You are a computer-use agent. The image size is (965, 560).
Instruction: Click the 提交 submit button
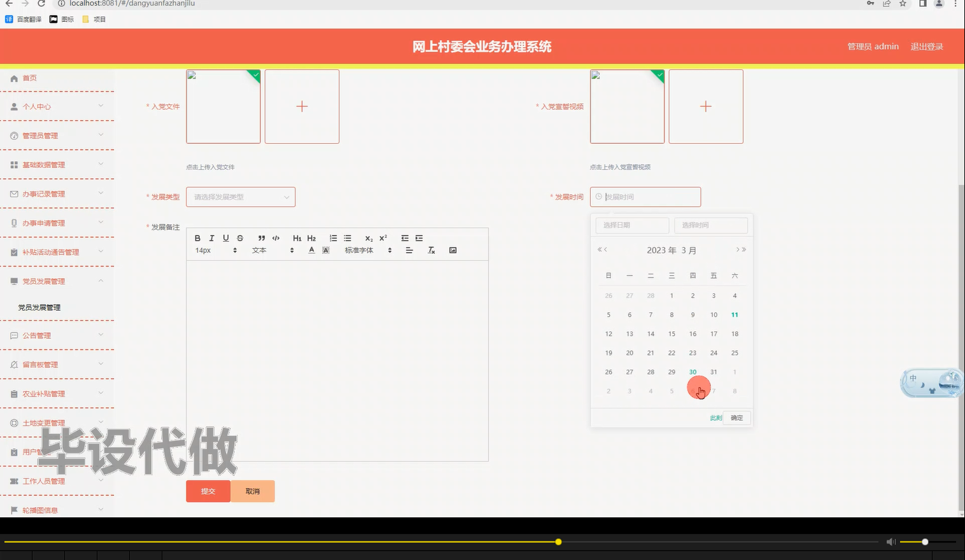point(208,491)
